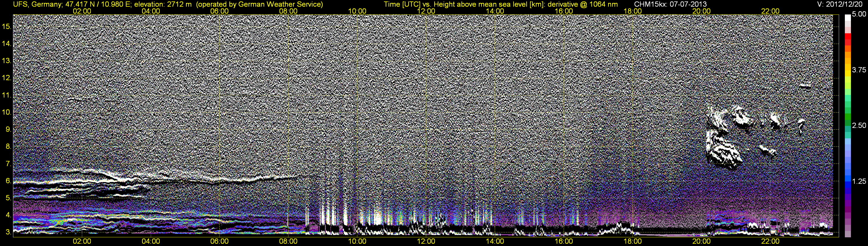Select the 06:00 label on bottom axis

[219, 241]
